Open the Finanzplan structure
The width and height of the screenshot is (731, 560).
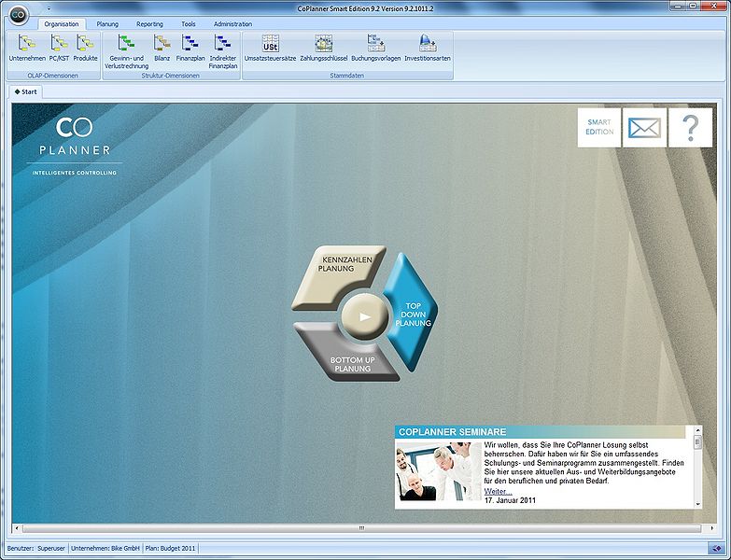point(190,49)
